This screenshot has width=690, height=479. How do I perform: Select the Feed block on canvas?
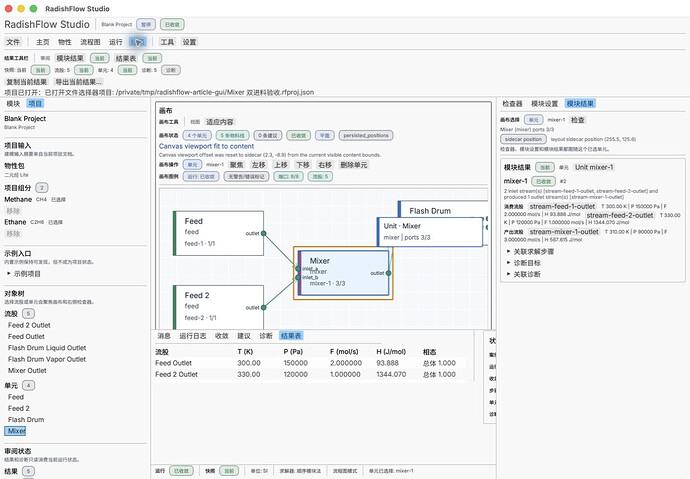(x=219, y=233)
